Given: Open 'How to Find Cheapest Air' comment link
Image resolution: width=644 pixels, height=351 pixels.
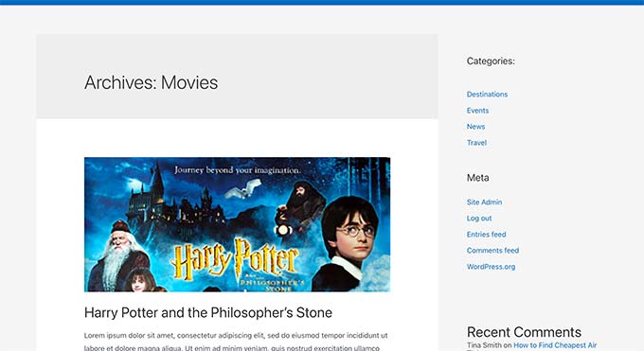Looking at the screenshot, I should click(555, 345).
